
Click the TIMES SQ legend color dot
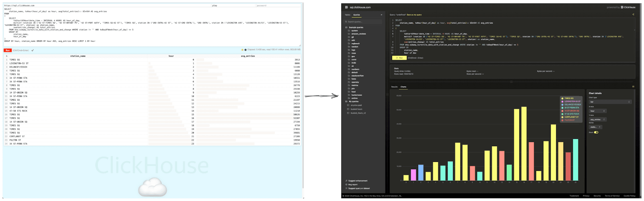(x=562, y=98)
